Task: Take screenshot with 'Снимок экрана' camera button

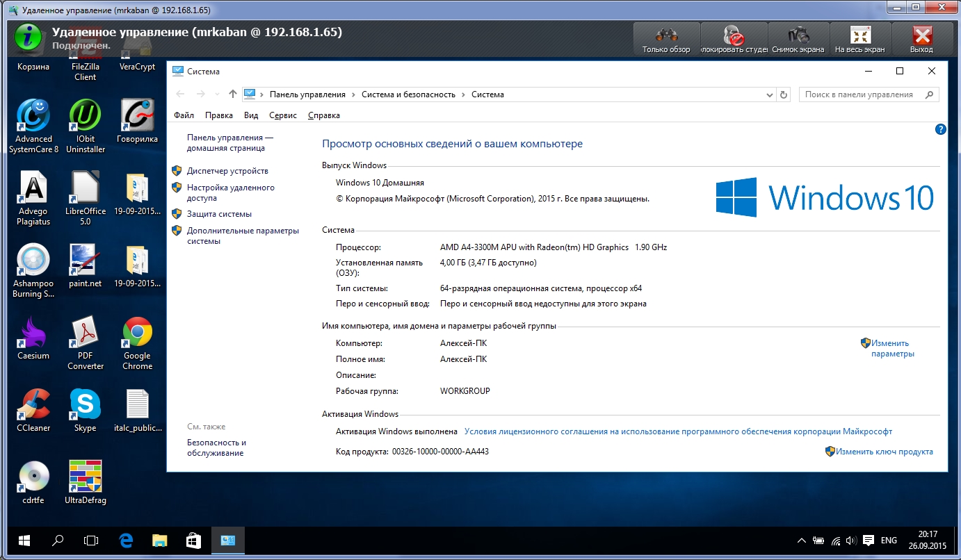Action: click(x=798, y=39)
